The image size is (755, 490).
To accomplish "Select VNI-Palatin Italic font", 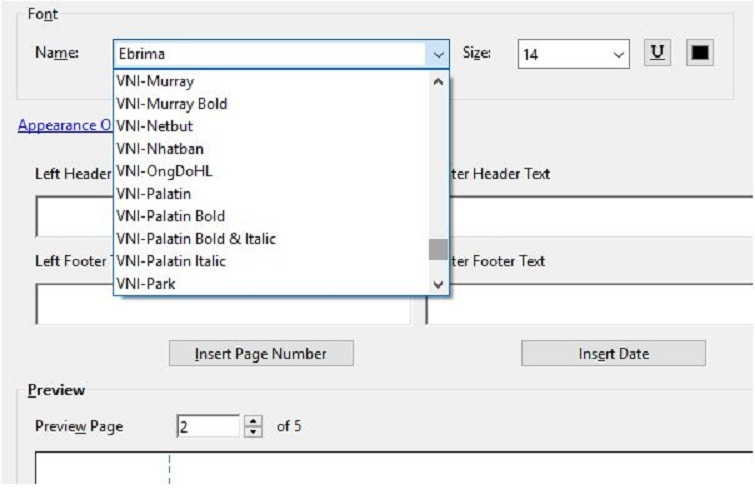I will [171, 261].
